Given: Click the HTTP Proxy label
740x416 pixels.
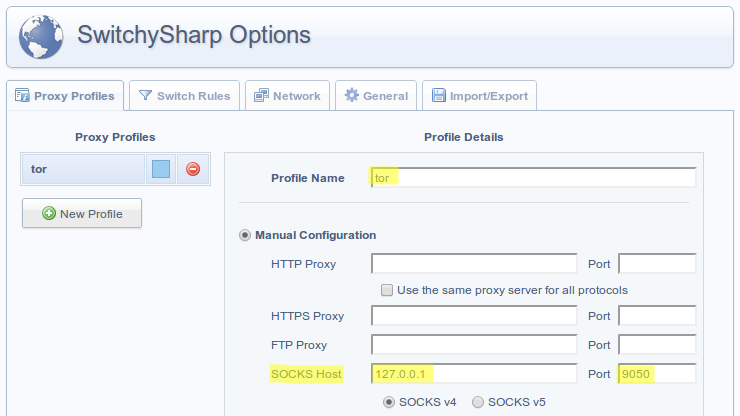Looking at the screenshot, I should click(303, 264).
